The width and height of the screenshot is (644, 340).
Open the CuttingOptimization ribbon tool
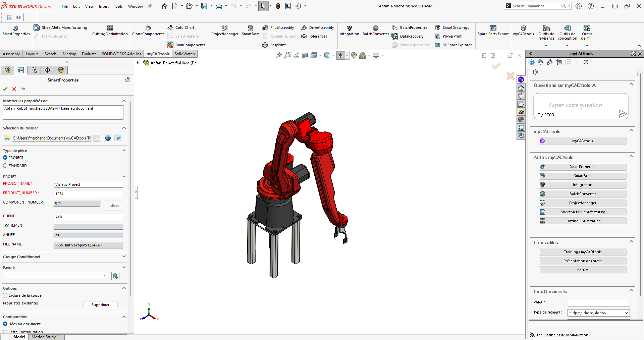coord(110,30)
